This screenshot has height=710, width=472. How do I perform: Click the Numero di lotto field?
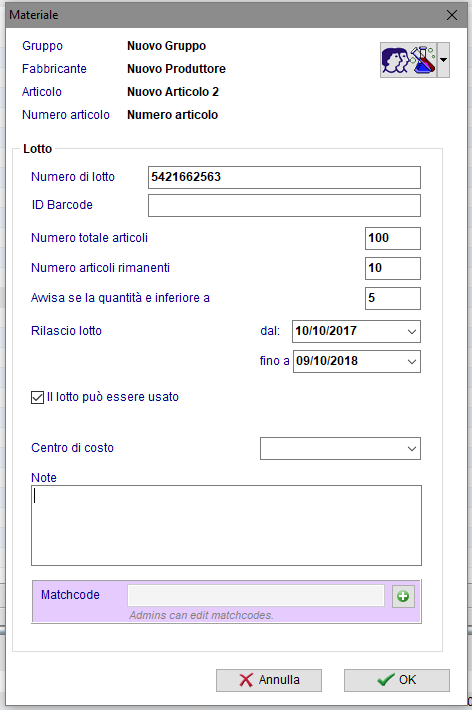(x=284, y=177)
